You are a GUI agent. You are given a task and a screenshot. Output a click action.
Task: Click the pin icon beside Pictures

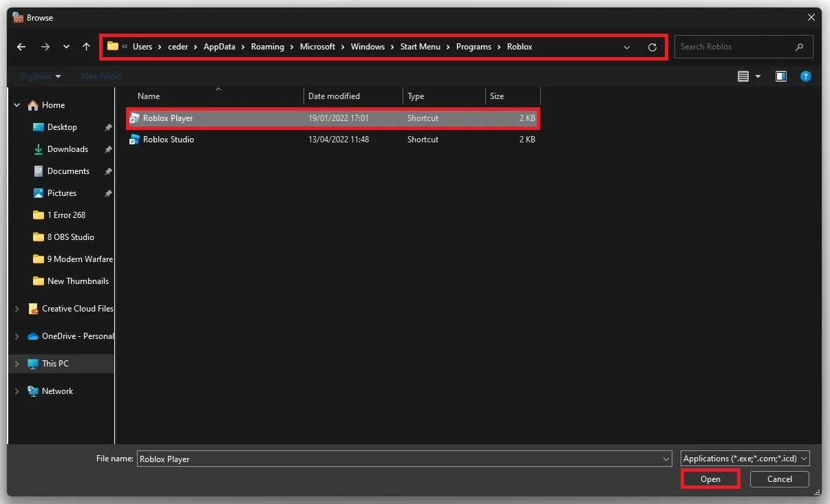click(x=108, y=193)
